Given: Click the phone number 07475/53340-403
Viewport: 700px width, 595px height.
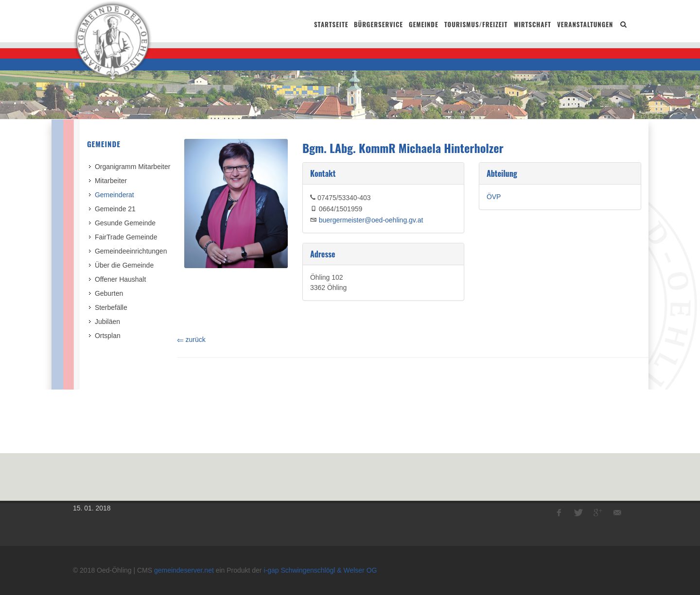Looking at the screenshot, I should pos(344,198).
